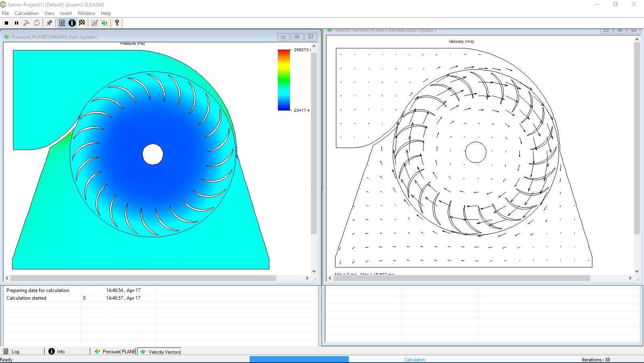This screenshot has width=644, height=363.
Task: Click the calculation progress bar in status bar
Action: [299, 359]
